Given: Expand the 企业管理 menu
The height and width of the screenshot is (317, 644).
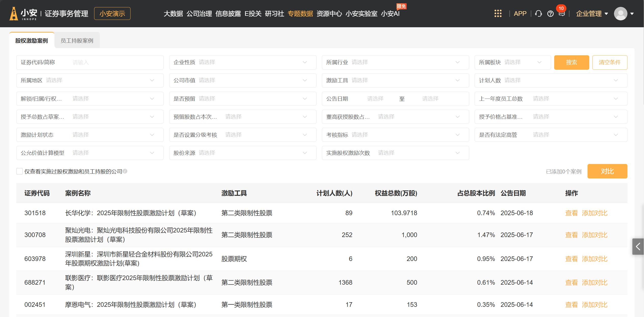Looking at the screenshot, I should pos(592,13).
